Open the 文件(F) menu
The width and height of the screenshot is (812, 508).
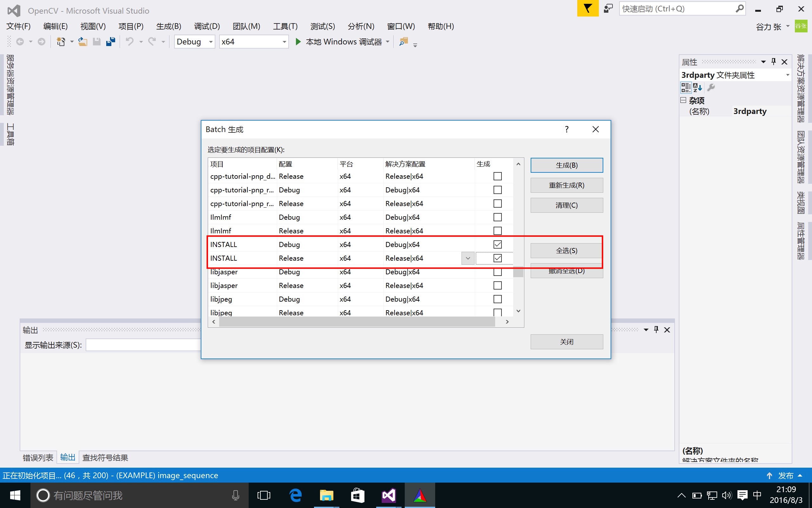(x=18, y=26)
